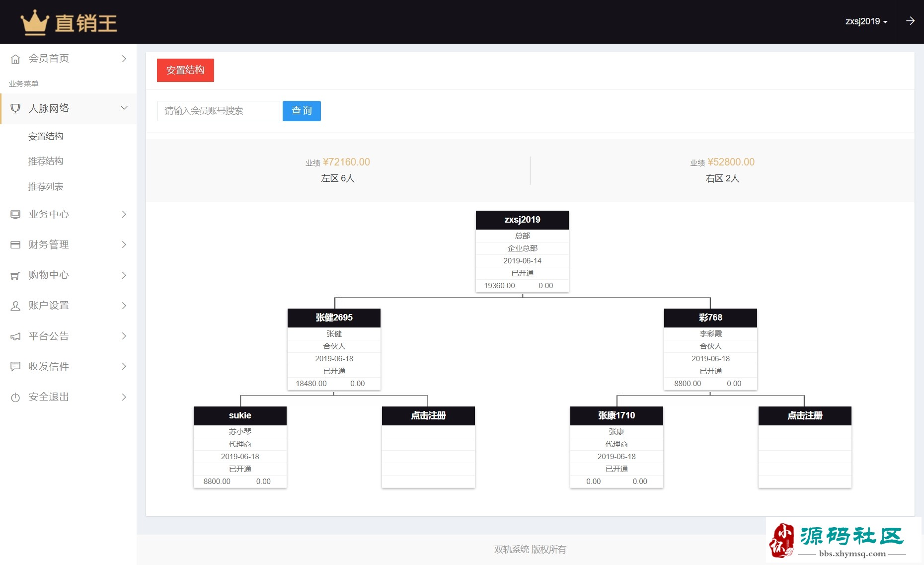Click the arrow icon in the top-right header
Viewport: 924px width, 565px height.
(910, 21)
